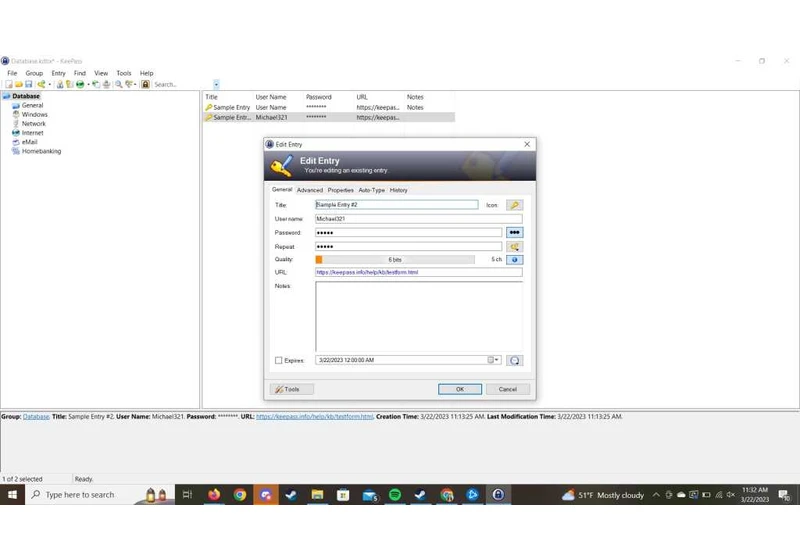This screenshot has height=560, width=800.
Task: Select the General group in tree
Action: (x=32, y=105)
